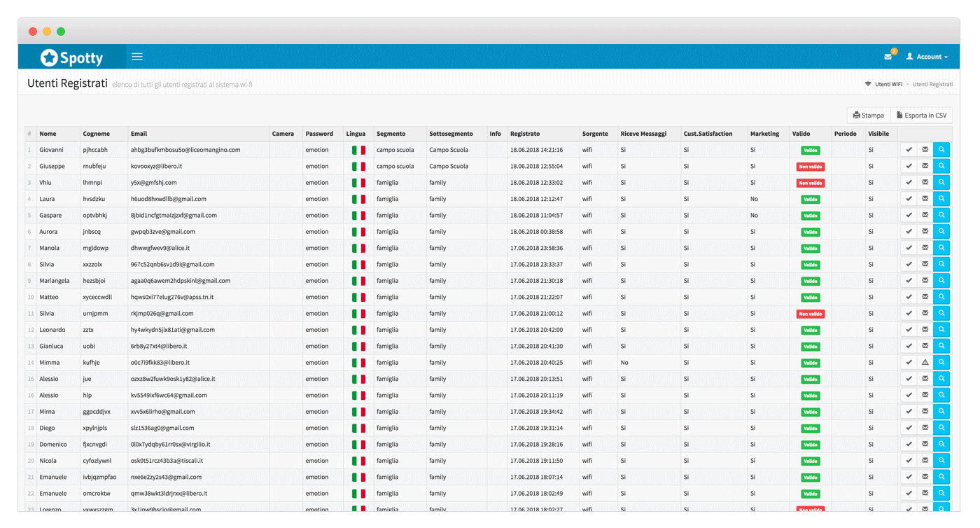Expand the Account dropdown
The image size is (980, 528).
coord(927,57)
